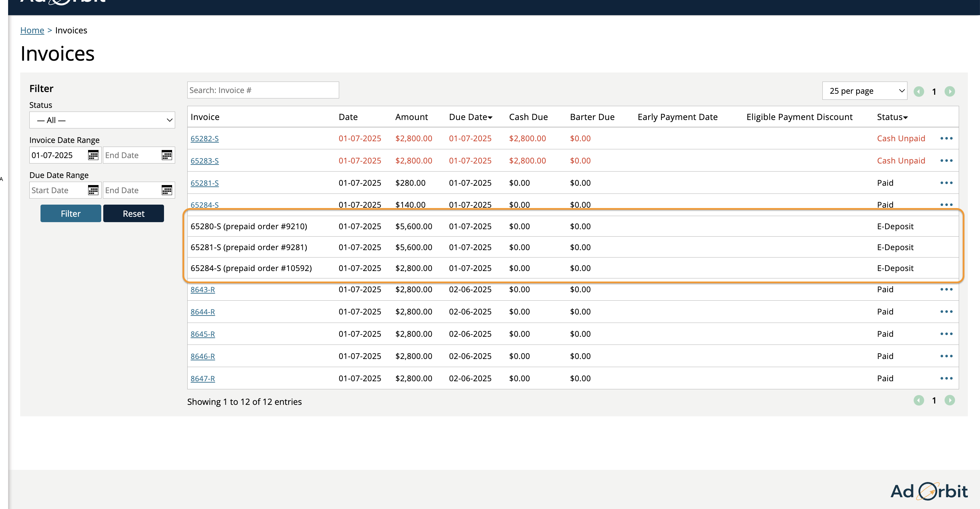Open the calendar picker for Invoice Date Range end
The height and width of the screenshot is (509, 980).
(x=167, y=155)
